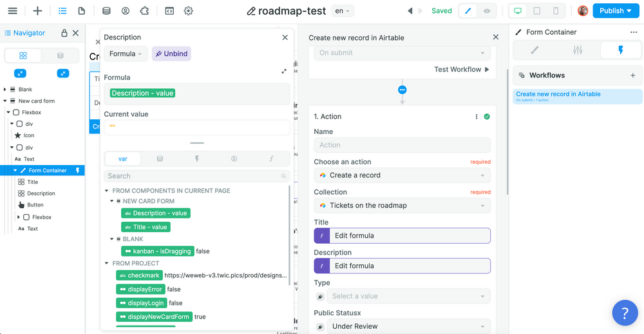The image size is (644, 334).
Task: Open the pages file icon
Action: (x=81, y=11)
